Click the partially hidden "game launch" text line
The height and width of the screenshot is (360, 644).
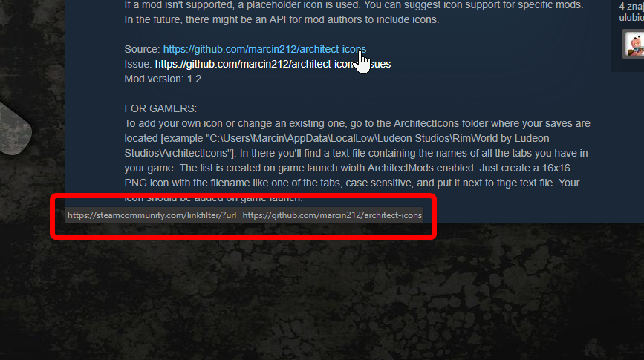pos(214,198)
